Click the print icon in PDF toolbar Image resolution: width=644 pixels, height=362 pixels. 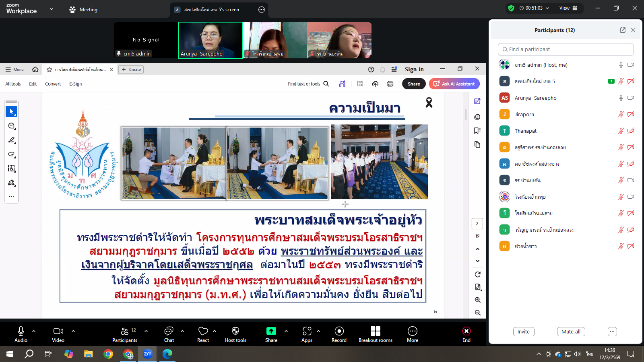pos(390,84)
